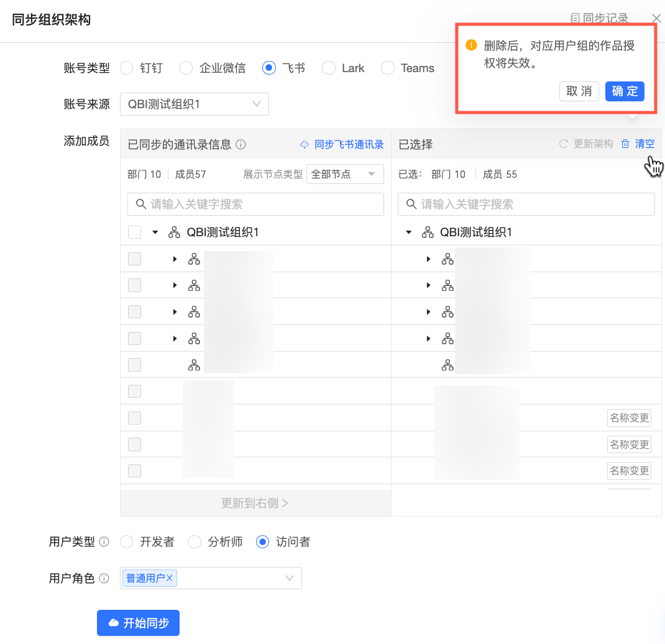
Task: Select the Lark account type
Action: click(328, 68)
